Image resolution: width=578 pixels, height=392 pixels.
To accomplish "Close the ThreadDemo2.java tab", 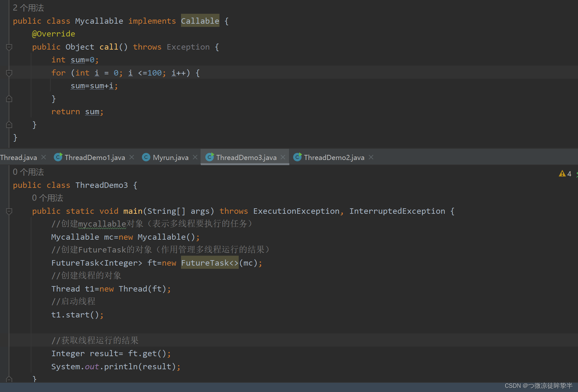I will click(x=371, y=157).
